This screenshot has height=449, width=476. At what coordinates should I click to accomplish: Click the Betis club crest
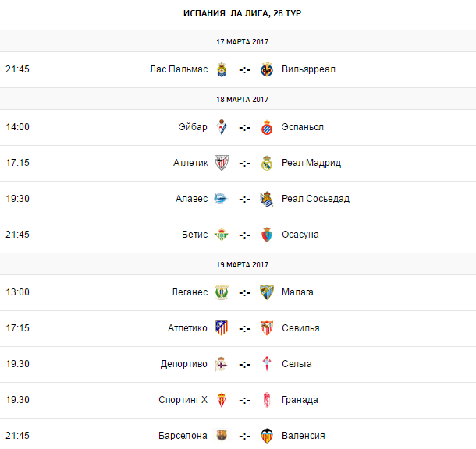click(222, 235)
